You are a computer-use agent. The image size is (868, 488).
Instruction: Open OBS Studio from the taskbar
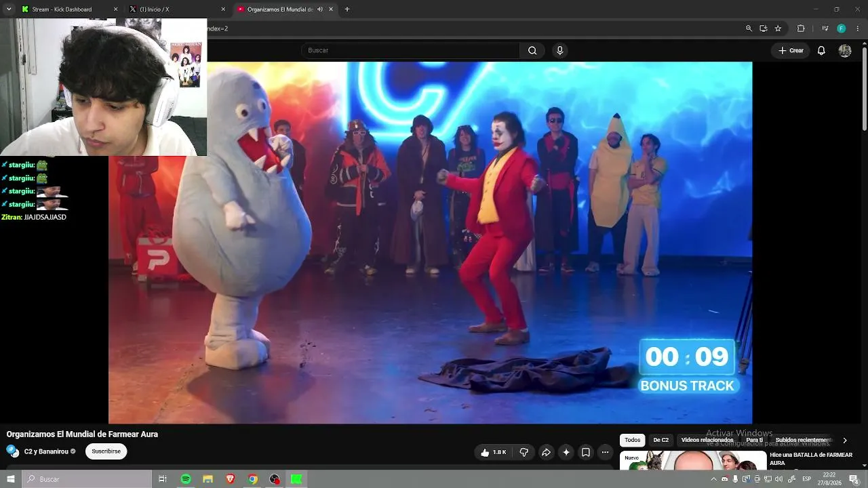click(x=275, y=479)
